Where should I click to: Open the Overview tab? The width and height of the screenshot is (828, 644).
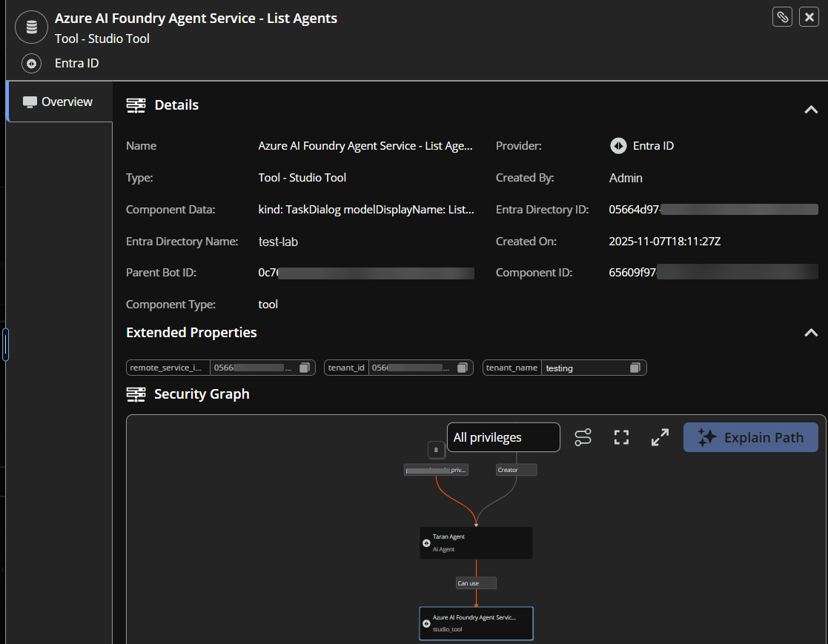click(x=59, y=102)
